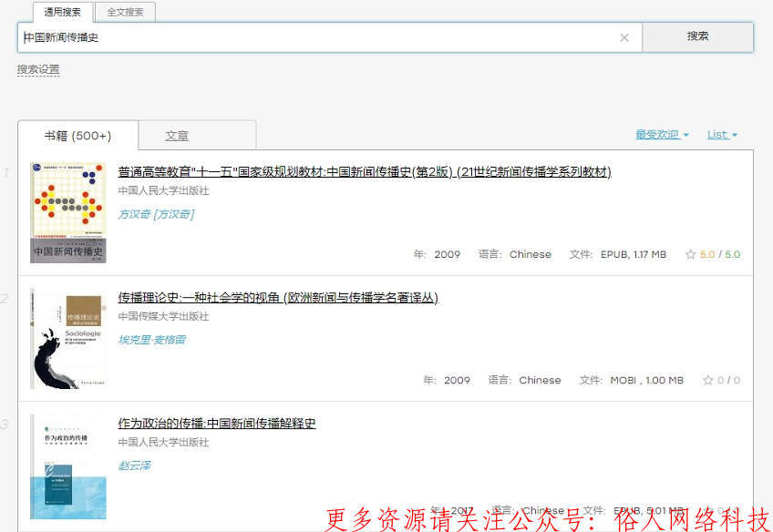Open the 作为政治的传播 book cover thumbnail

pos(68,466)
